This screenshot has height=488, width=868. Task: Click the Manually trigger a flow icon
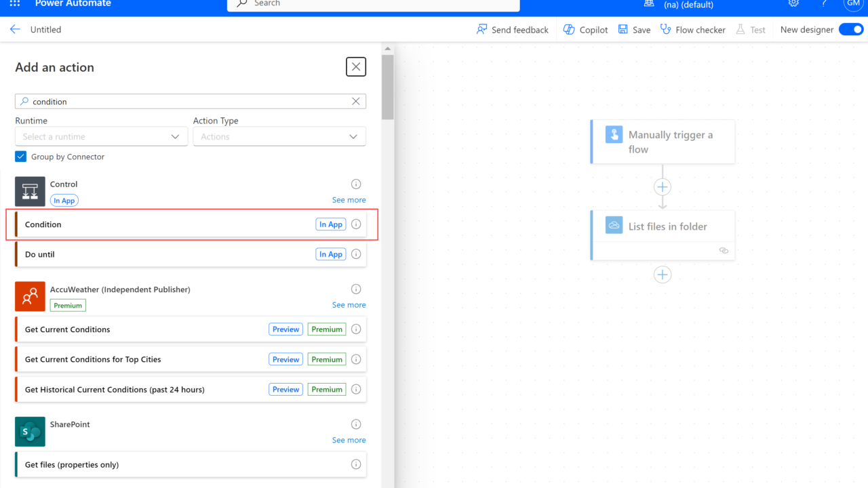(614, 134)
